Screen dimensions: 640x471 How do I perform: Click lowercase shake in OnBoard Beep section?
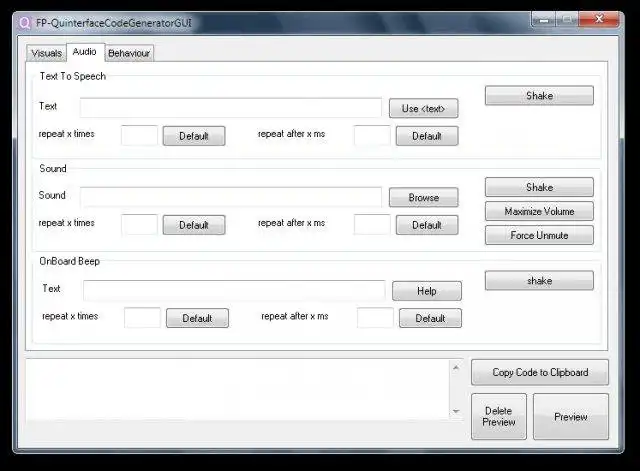[539, 281]
